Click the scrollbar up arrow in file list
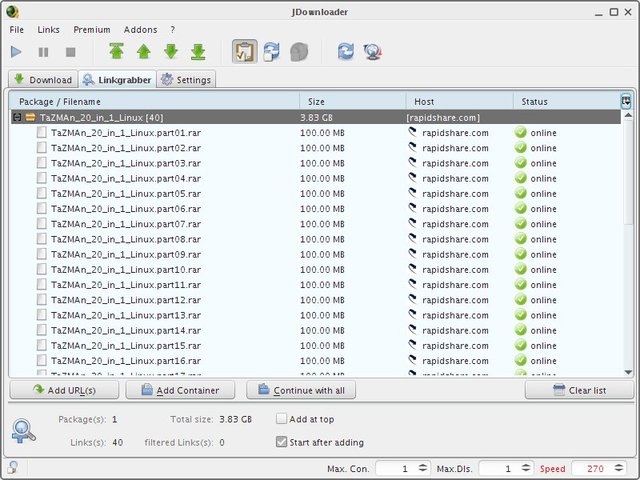The image size is (640, 480). [628, 116]
